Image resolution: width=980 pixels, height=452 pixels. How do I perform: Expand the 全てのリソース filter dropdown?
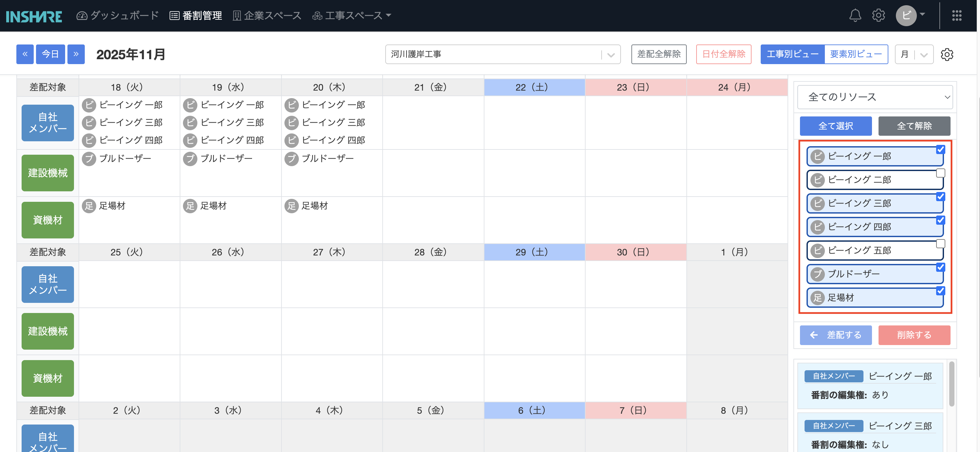pyautogui.click(x=875, y=97)
